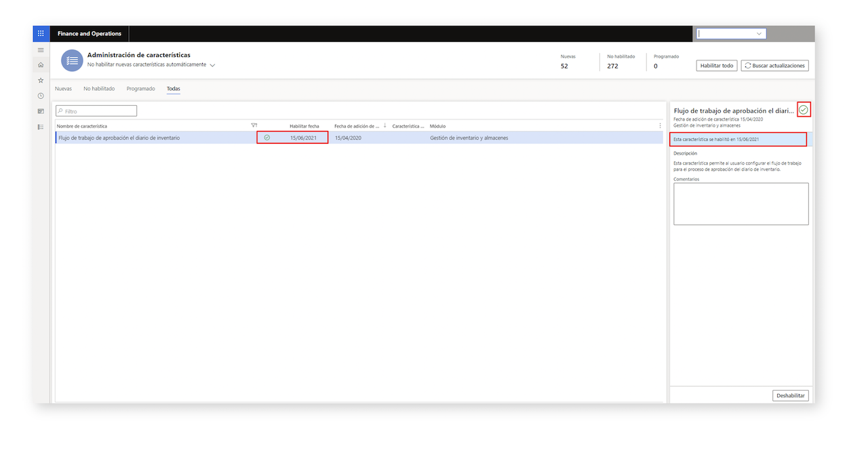Click the Buscar actualizaciones button

[774, 66]
